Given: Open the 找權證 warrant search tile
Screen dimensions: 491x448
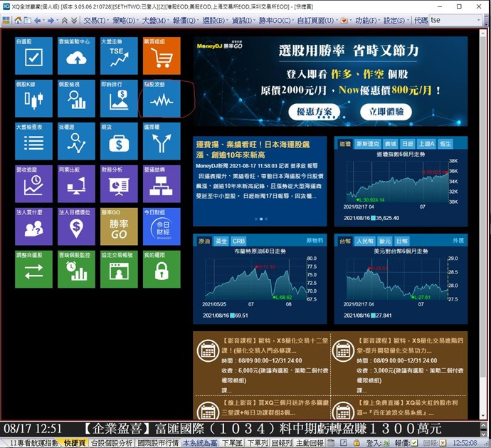Looking at the screenshot, I should click(x=76, y=141).
